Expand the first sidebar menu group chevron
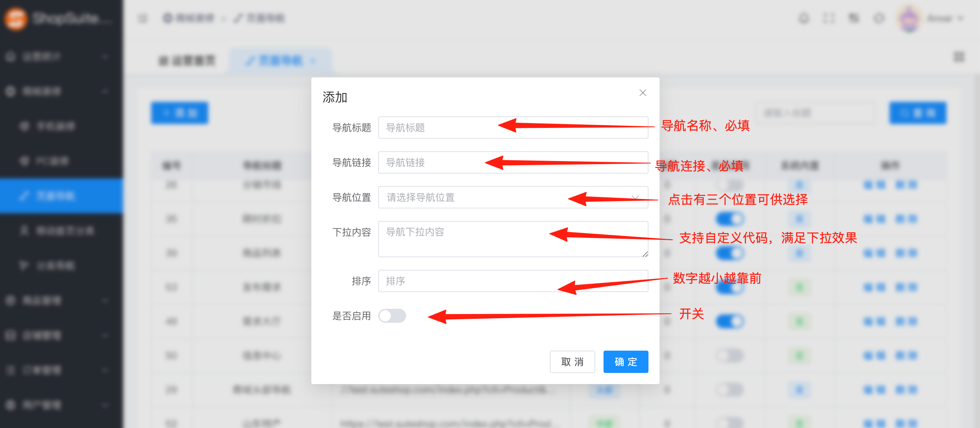Screen dimensions: 980x428 pos(106,57)
